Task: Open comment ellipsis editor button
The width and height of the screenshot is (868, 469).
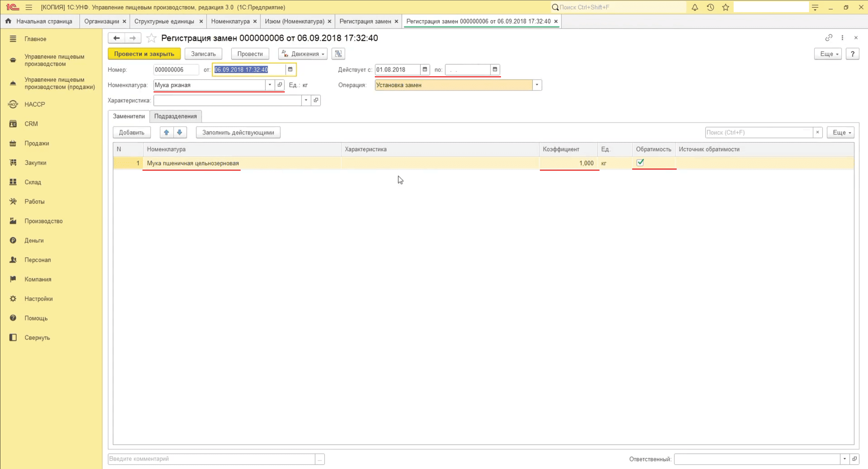Action: 320,459
